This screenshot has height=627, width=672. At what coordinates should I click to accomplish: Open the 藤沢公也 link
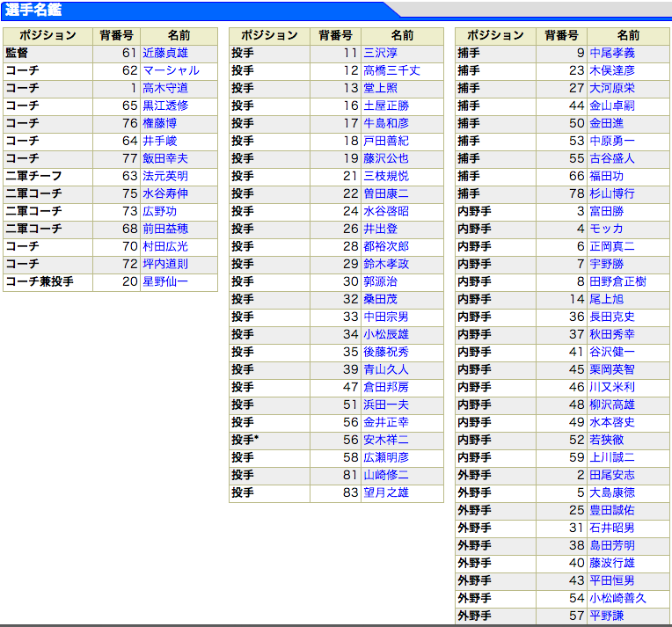tap(386, 158)
